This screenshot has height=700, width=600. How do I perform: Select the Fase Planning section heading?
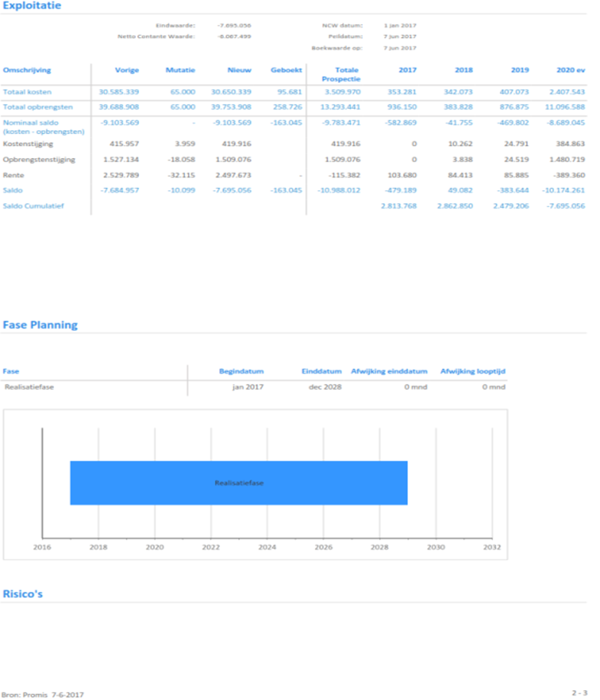(x=40, y=325)
